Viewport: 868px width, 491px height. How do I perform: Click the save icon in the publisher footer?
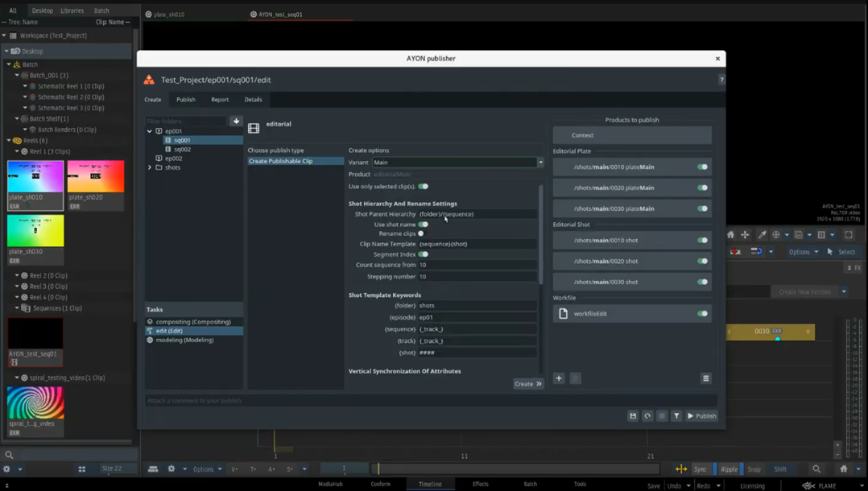(633, 415)
